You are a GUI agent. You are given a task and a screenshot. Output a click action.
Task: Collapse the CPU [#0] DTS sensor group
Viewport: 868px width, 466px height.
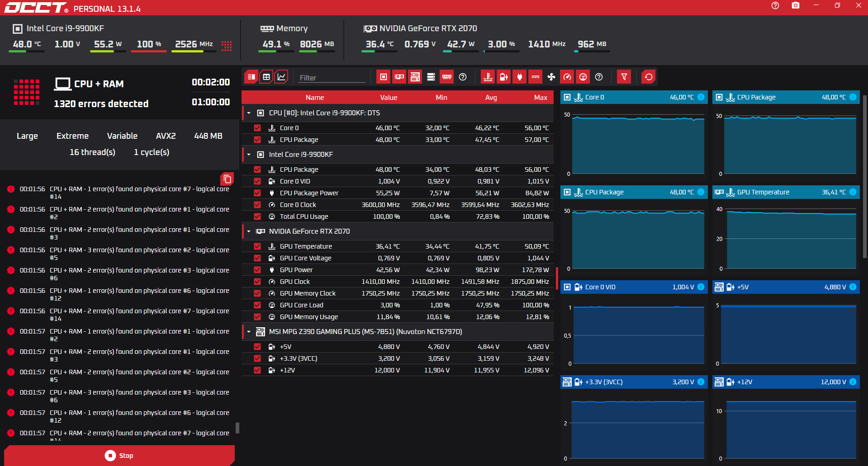[249, 113]
